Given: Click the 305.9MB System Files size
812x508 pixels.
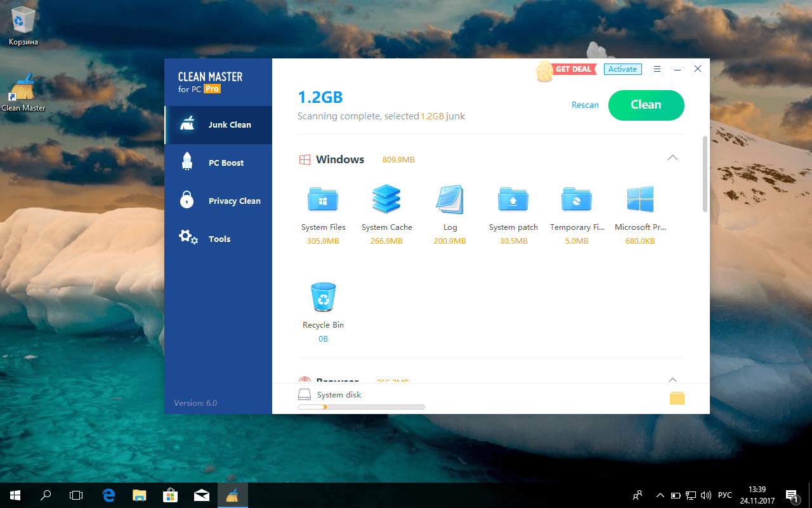Looking at the screenshot, I should click(x=323, y=241).
